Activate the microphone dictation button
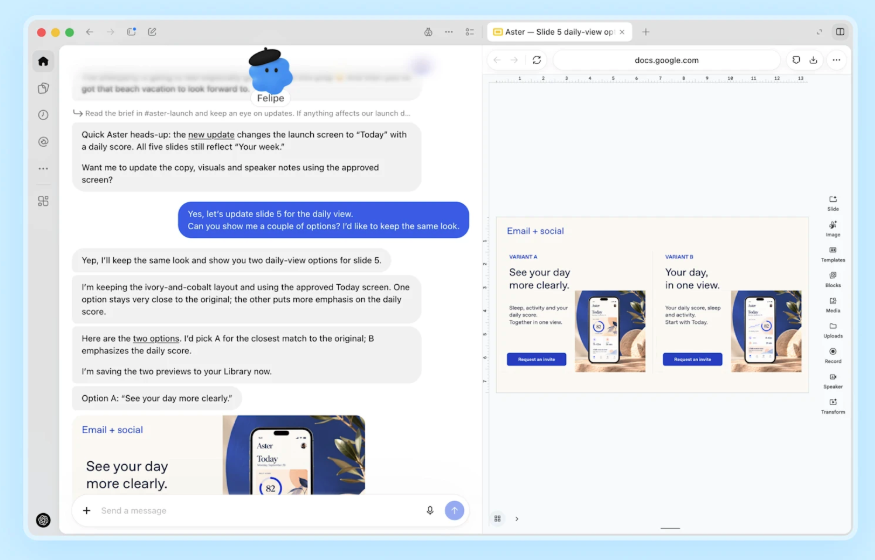 pyautogui.click(x=430, y=510)
